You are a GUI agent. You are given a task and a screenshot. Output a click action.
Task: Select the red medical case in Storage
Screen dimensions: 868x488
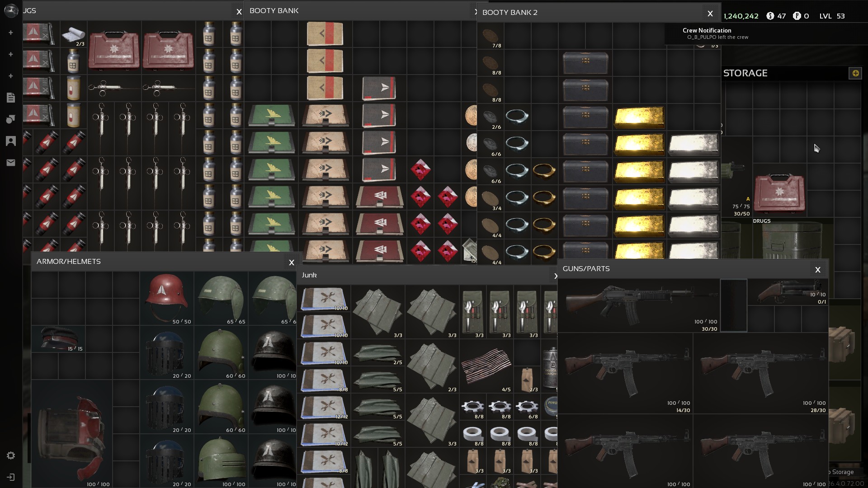click(779, 193)
